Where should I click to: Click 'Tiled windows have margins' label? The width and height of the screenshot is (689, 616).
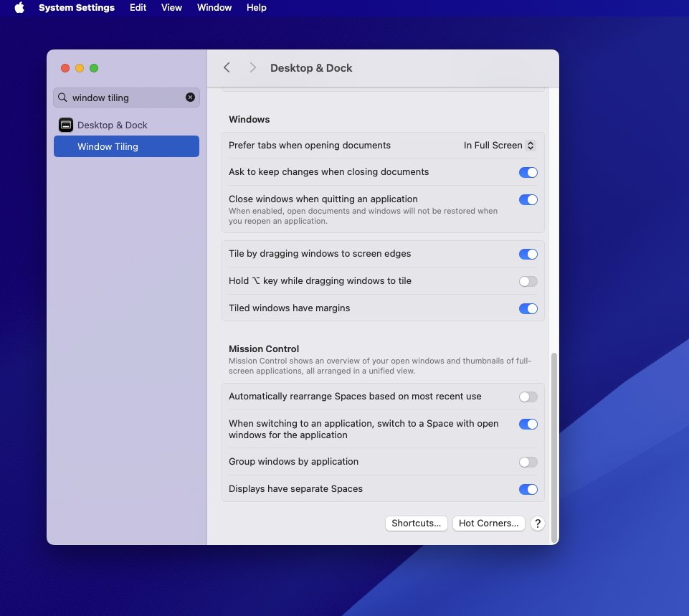pyautogui.click(x=289, y=308)
